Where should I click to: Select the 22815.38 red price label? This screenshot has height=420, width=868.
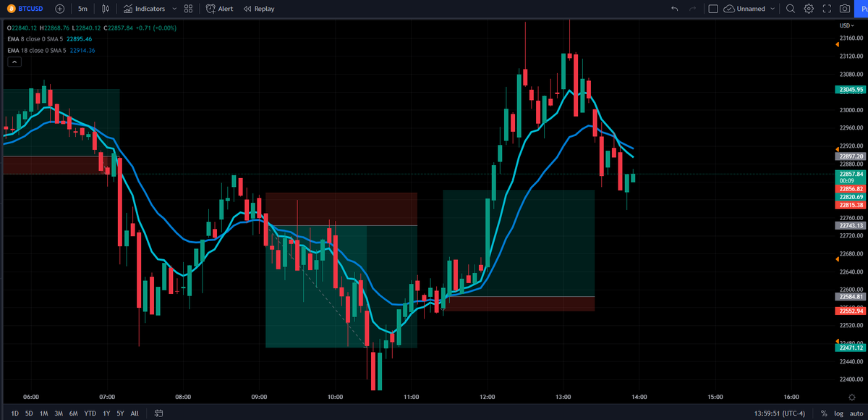851,205
